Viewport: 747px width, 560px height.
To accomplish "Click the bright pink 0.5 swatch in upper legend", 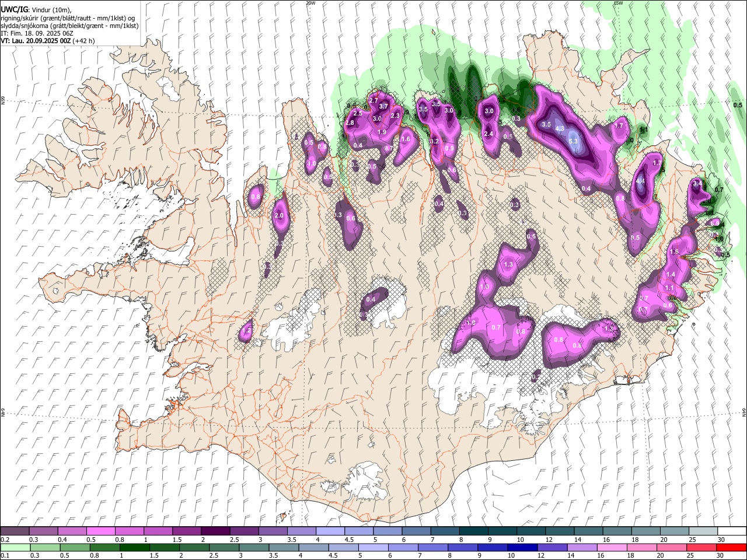I will coord(101,531).
